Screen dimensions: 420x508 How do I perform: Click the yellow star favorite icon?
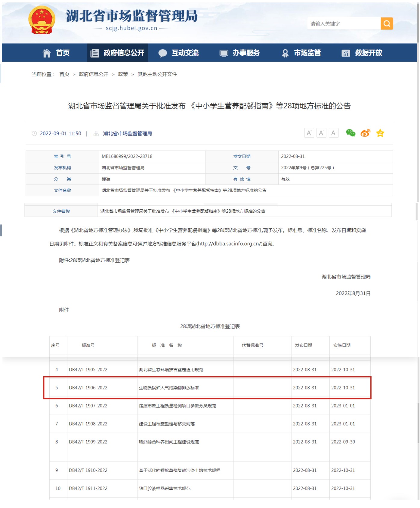click(380, 133)
